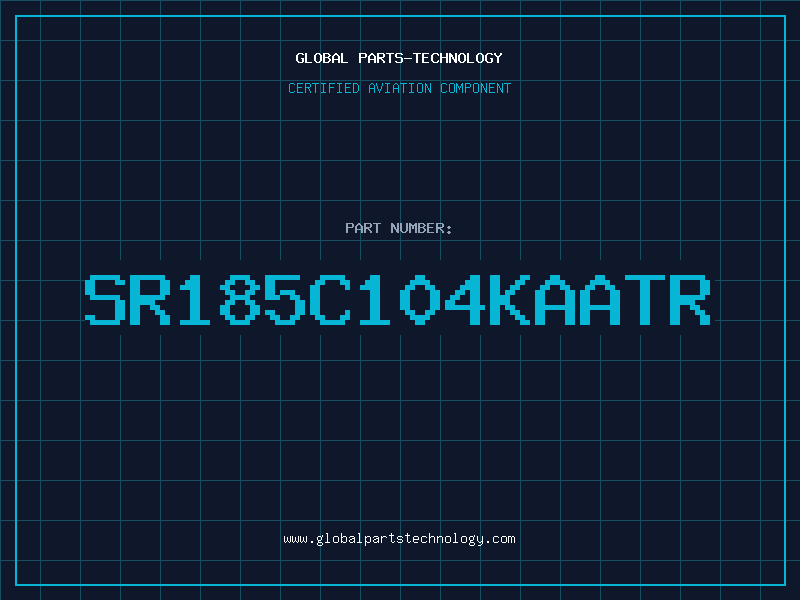The width and height of the screenshot is (800, 600).
Task: Click the 'CERTIFIED AVIATION COMPONENT' subtitle
Action: [399, 88]
